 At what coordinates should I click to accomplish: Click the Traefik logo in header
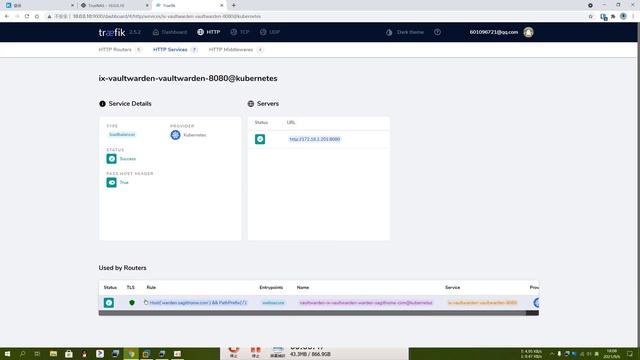coord(112,32)
